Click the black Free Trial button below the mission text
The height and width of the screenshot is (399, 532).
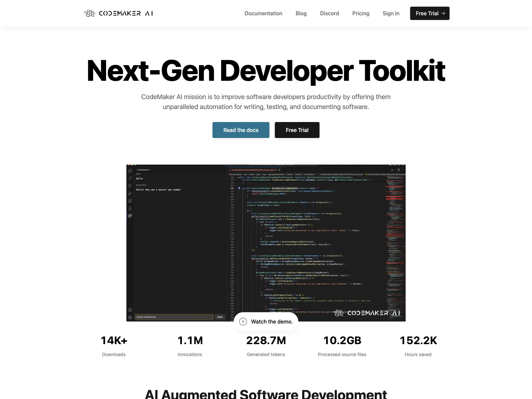click(297, 130)
